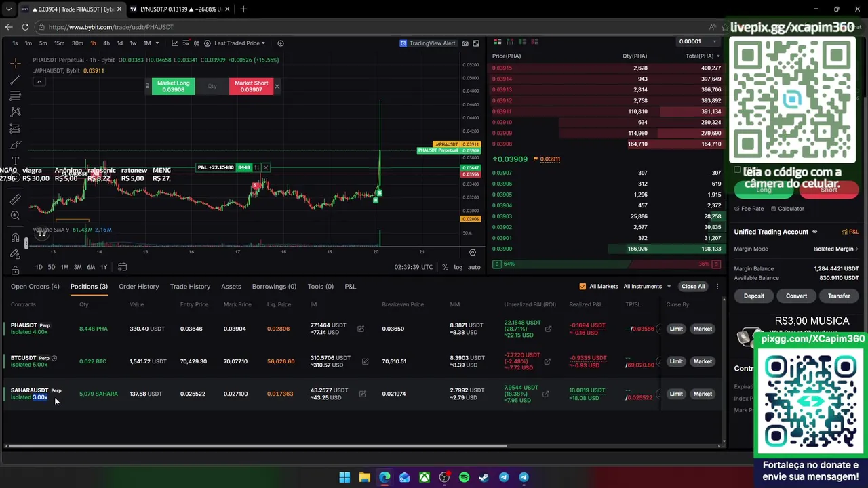This screenshot has height=488, width=868.
Task: Open the All Instruments filter dropdown
Action: click(x=647, y=287)
